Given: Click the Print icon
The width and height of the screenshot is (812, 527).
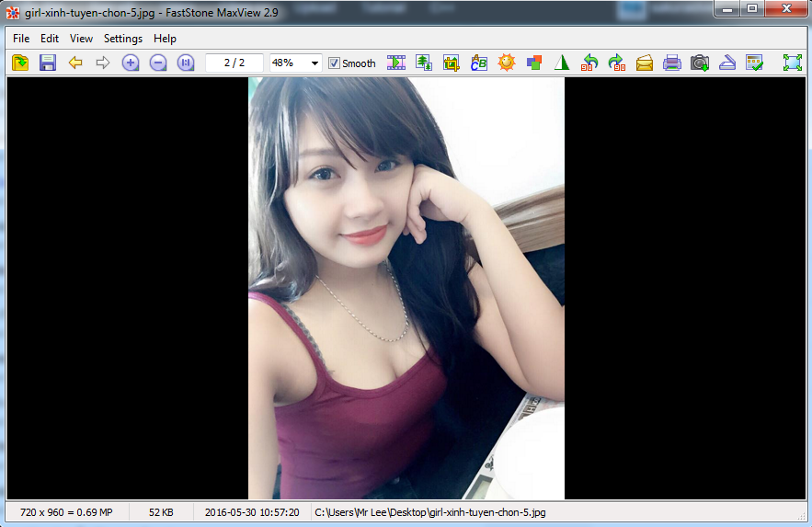Looking at the screenshot, I should tap(672, 63).
